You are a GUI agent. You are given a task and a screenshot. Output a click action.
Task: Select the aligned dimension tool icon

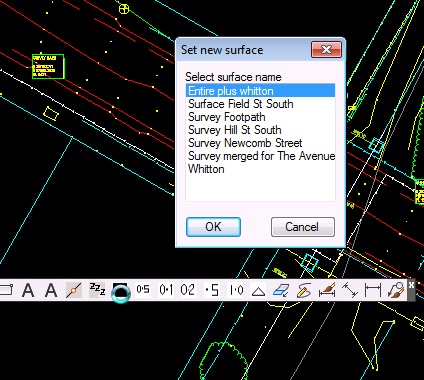pyautogui.click(x=350, y=290)
